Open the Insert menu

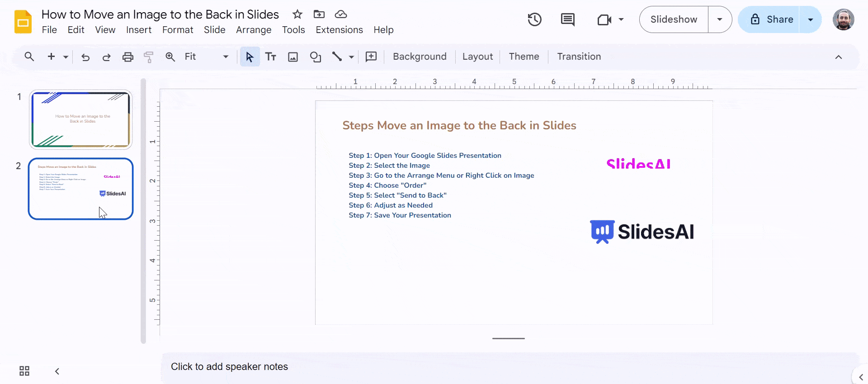[138, 30]
